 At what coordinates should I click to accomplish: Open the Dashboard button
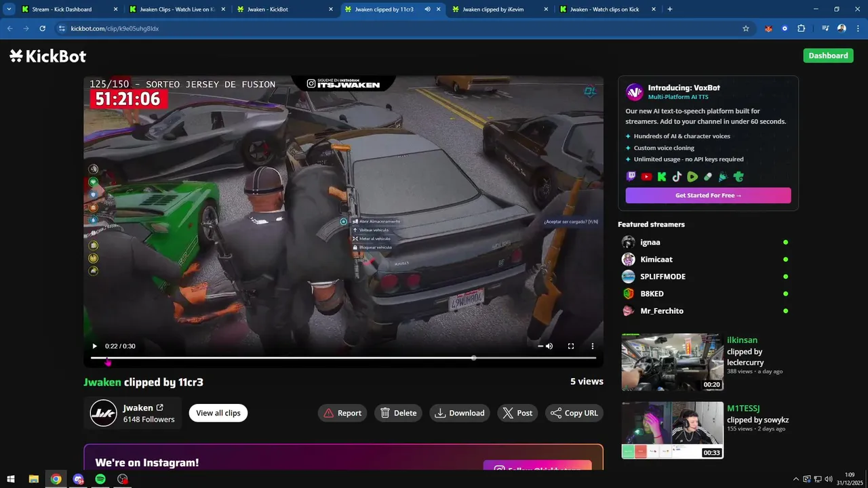828,56
